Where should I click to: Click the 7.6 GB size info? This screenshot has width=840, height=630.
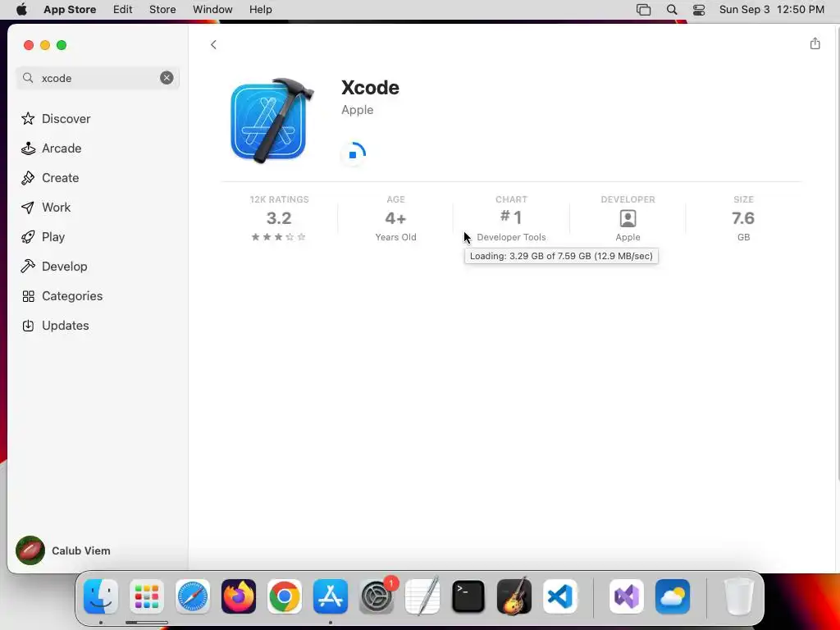point(743,218)
